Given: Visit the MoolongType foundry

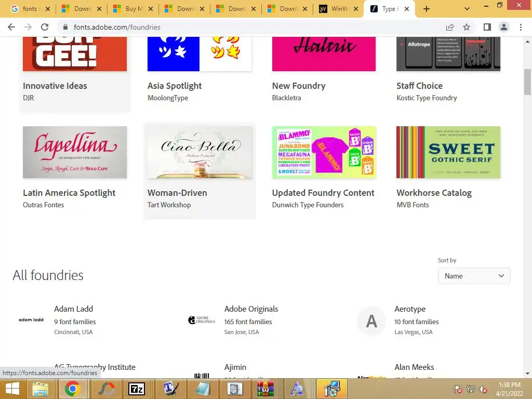Looking at the screenshot, I should (x=168, y=98).
